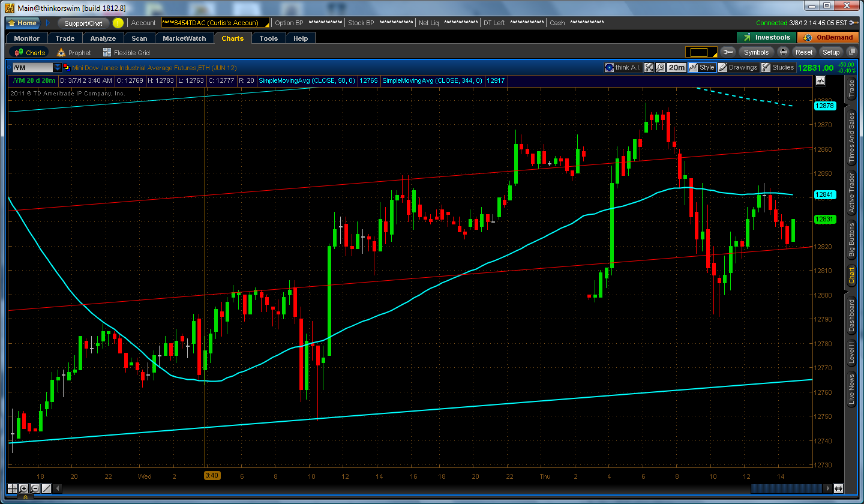Click the symbol color link icon
The image size is (864, 504).
(66, 68)
